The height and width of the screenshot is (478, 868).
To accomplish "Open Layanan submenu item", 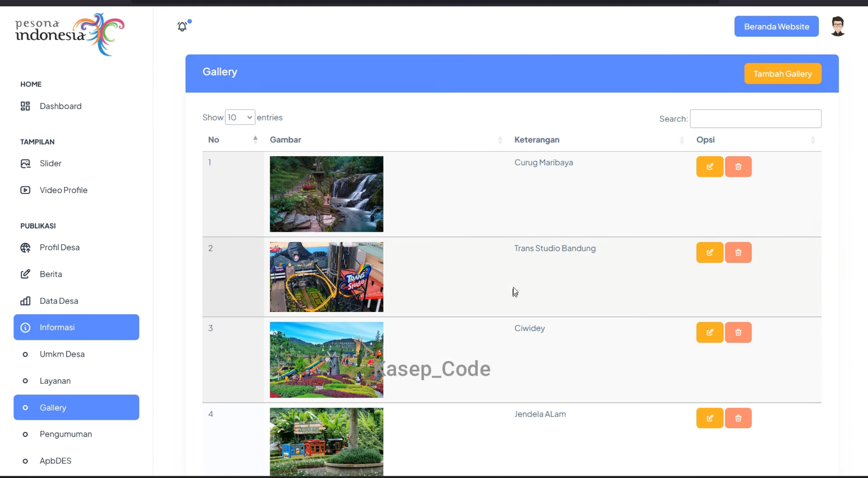I will coord(76,381).
